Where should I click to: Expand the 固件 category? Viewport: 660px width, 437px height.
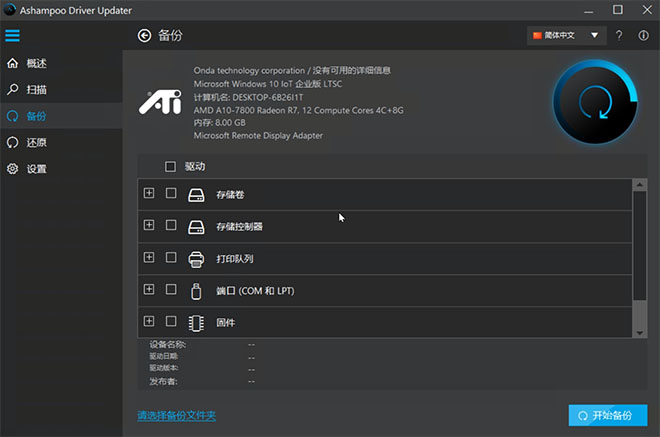149,321
